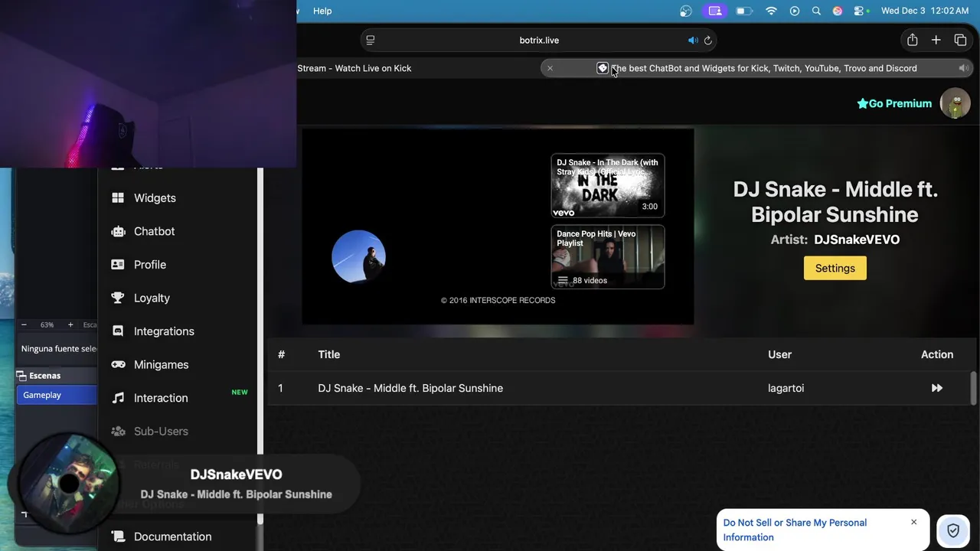This screenshot has width=980, height=551.
Task: Click the Integrations sidebar label
Action: (x=164, y=331)
